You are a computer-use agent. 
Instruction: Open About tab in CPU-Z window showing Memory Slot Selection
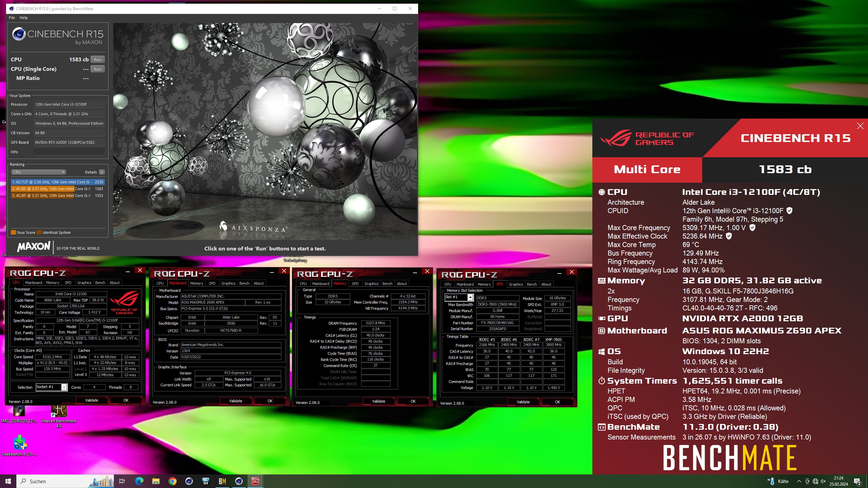coord(546,284)
